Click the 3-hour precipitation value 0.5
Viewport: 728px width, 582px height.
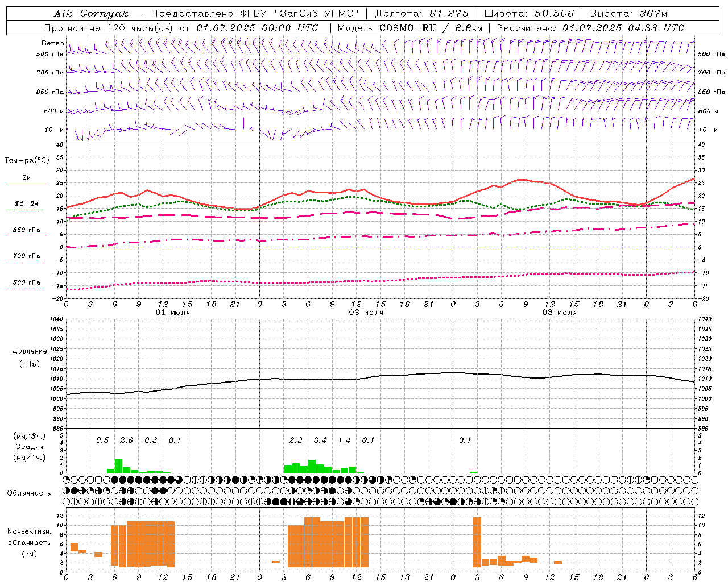pos(102,440)
